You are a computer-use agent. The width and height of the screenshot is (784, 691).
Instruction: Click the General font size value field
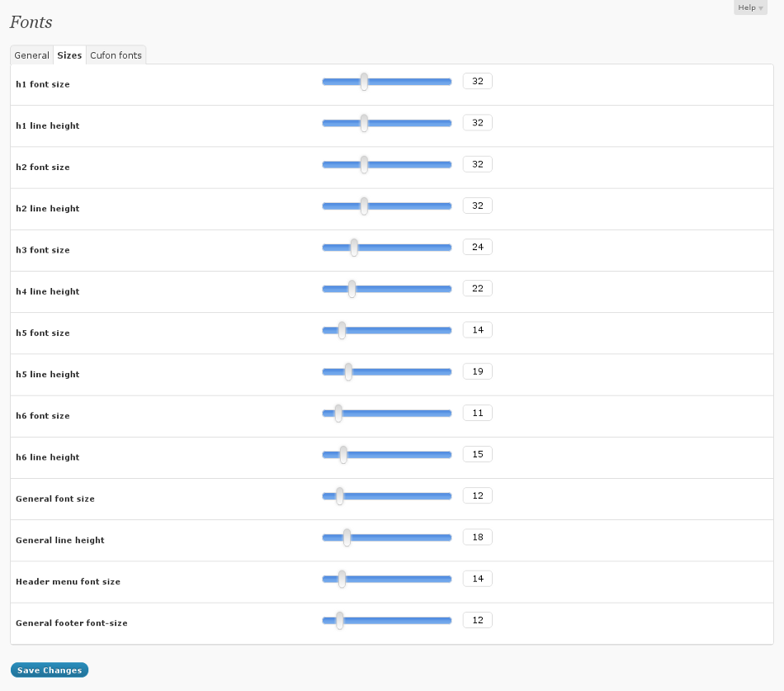(477, 495)
